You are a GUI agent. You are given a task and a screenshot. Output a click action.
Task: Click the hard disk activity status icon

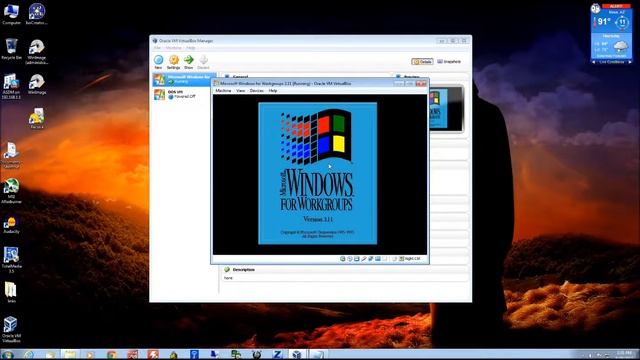(x=343, y=259)
